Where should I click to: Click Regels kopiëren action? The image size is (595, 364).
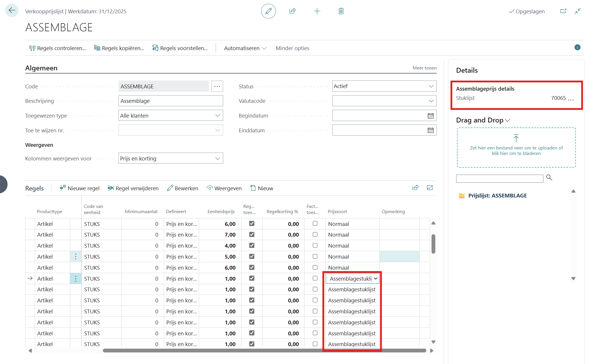click(x=119, y=48)
